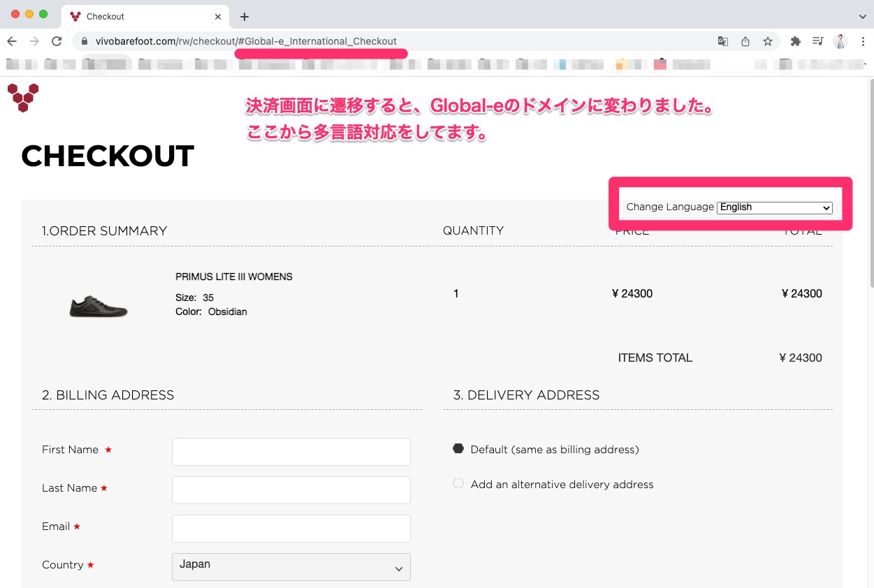Open the Chrome three-dot menu
This screenshot has width=874, height=588.
863,41
